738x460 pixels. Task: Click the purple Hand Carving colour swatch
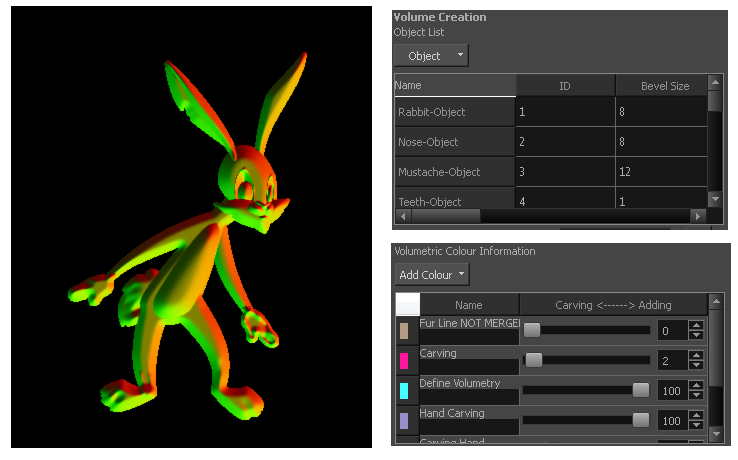[404, 420]
